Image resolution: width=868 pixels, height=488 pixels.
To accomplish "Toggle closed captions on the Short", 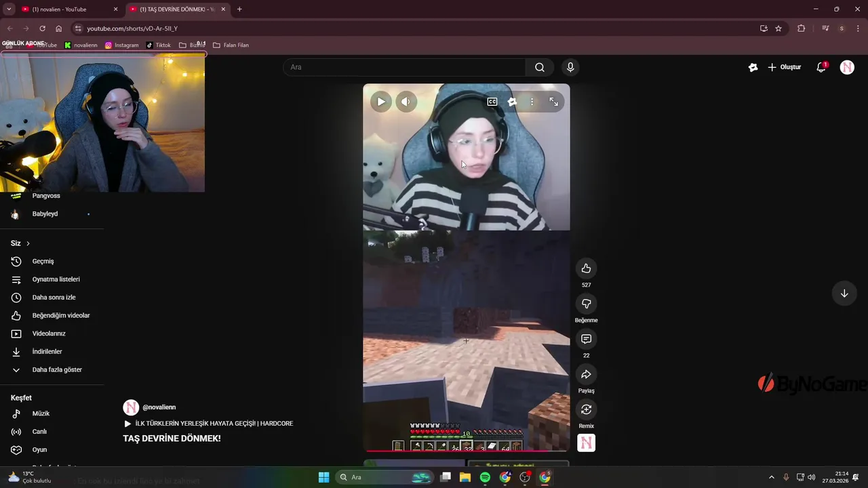I will [492, 102].
